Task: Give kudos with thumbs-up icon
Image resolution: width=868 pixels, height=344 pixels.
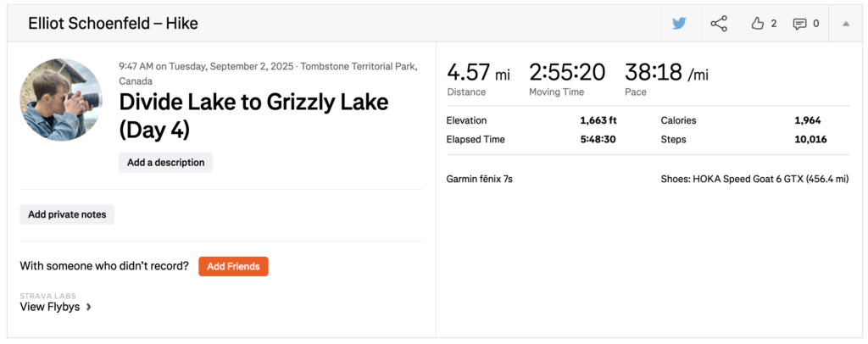Action: (758, 24)
